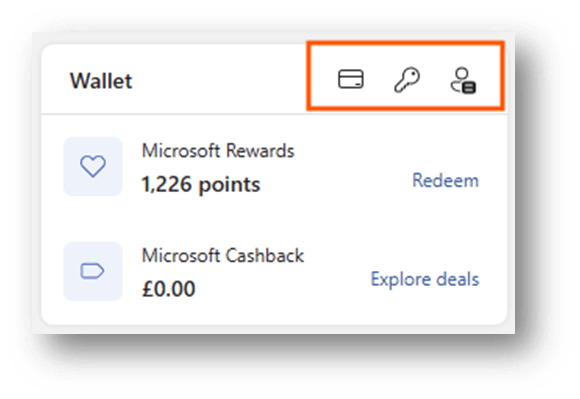The image size is (580, 399).
Task: Select the Microsoft Rewards label
Action: coord(218,151)
